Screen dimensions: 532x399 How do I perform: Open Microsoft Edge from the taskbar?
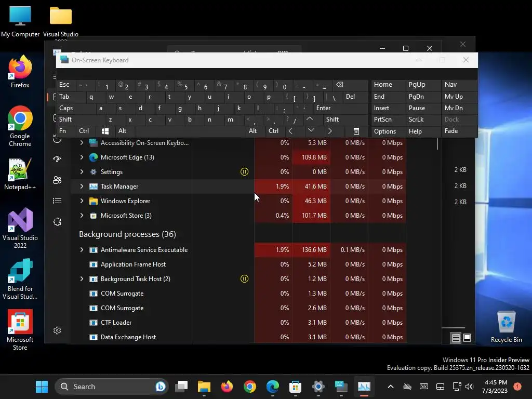click(272, 387)
